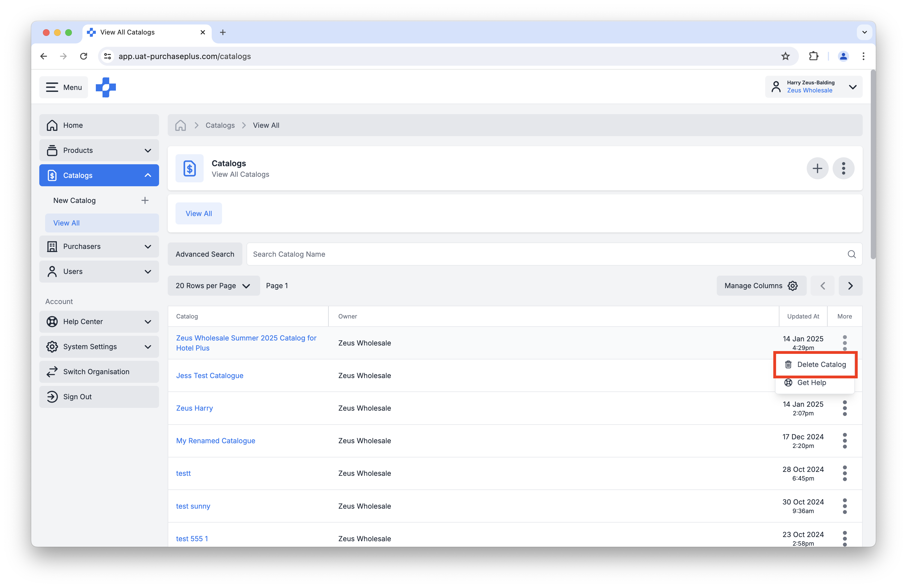907x588 pixels.
Task: Open the Jess Test Catalogue link
Action: pyautogui.click(x=209, y=376)
